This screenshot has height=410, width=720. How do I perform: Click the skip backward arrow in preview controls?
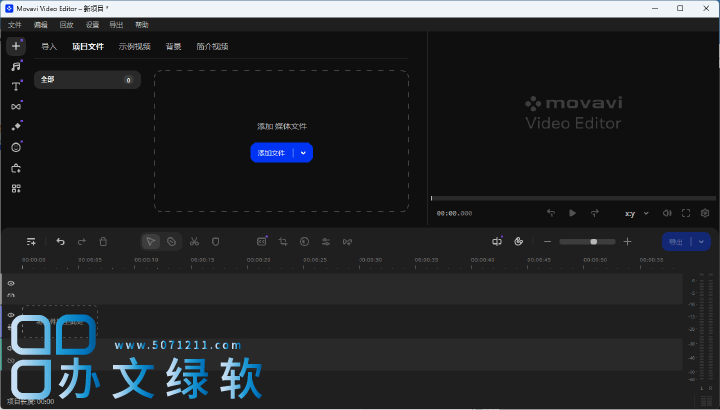point(551,213)
